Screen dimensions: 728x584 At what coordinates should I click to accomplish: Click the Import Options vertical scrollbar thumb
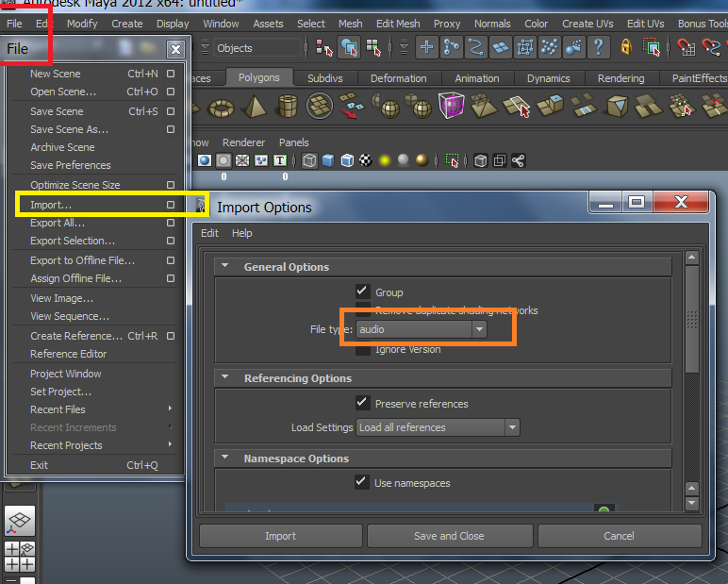(692, 319)
